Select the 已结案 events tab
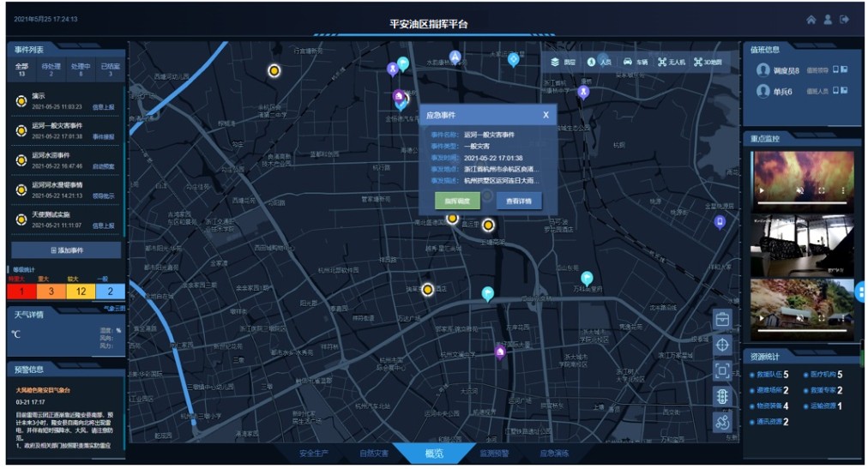The height and width of the screenshot is (469, 868). [x=110, y=69]
